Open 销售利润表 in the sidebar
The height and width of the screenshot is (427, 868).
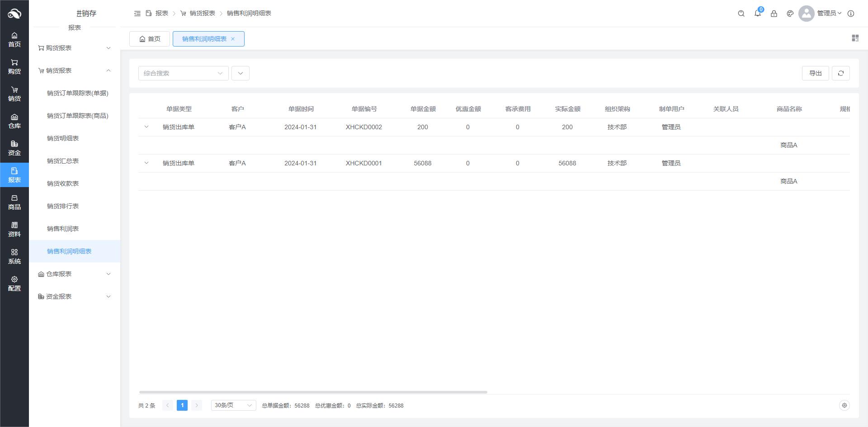pos(63,229)
